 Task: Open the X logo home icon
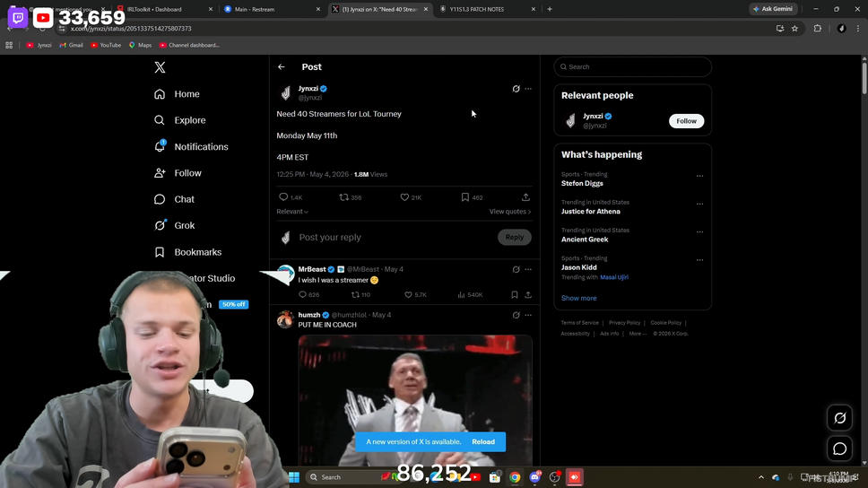pyautogui.click(x=160, y=67)
